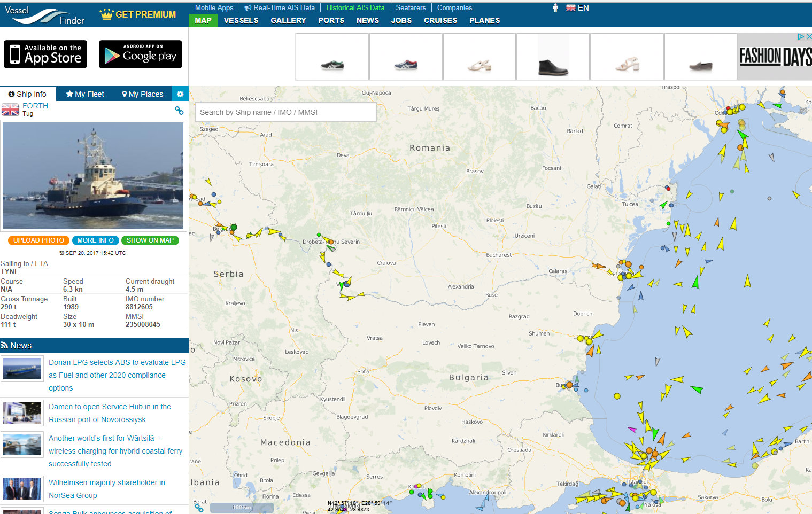
Task: Open Wilhelmsen news thumbnail
Action: [x=22, y=489]
